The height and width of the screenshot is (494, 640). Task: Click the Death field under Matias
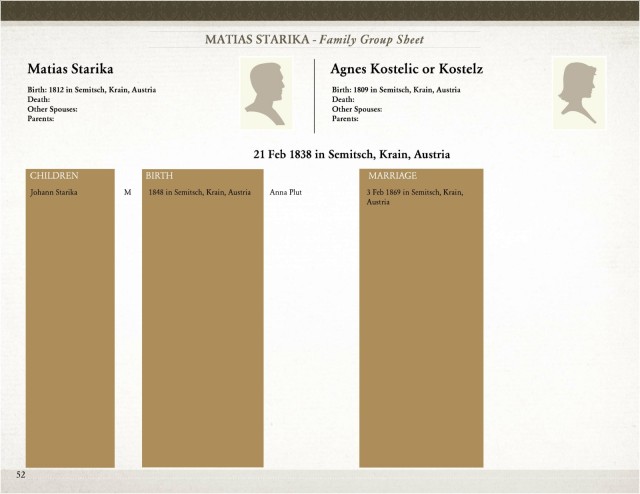39,99
